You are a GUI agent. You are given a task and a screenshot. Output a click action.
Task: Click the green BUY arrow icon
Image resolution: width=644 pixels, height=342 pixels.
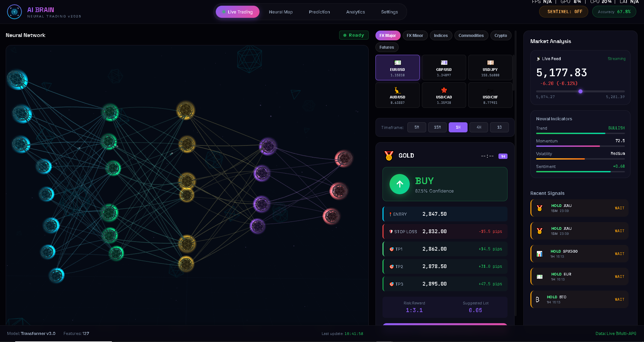(399, 184)
